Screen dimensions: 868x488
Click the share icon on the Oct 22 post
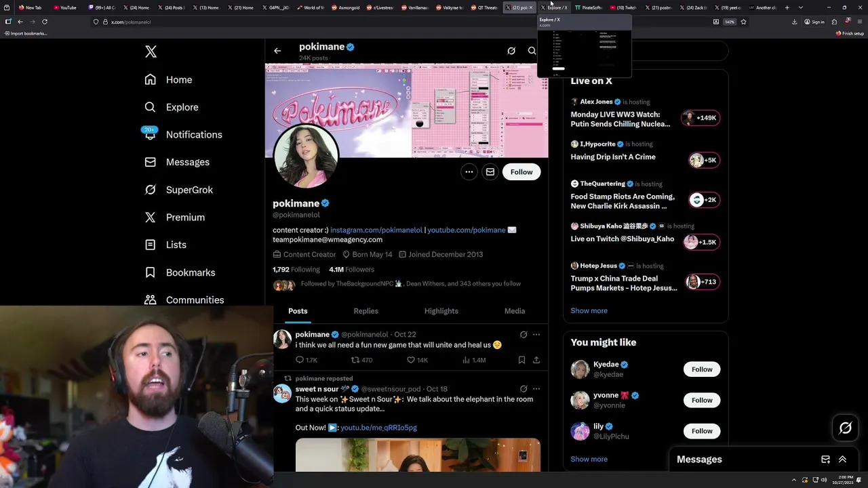click(536, 360)
